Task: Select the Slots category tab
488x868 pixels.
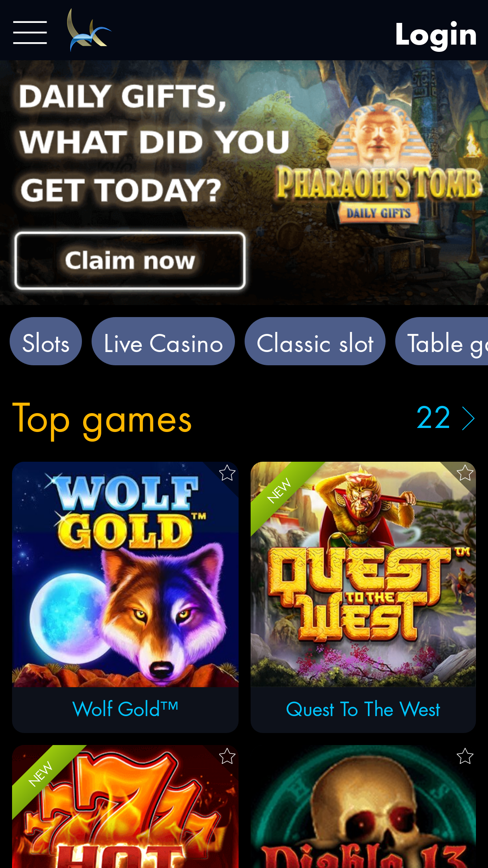Action: pyautogui.click(x=46, y=341)
